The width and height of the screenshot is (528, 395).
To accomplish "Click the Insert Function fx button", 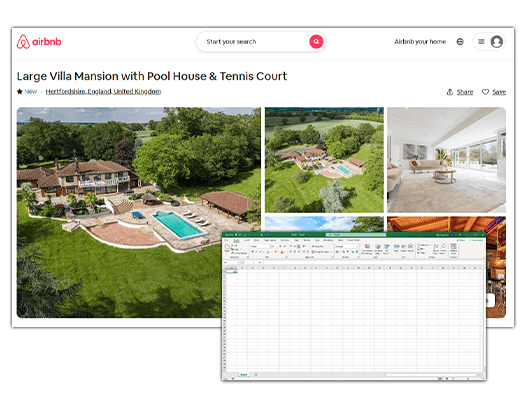I will point(260,262).
